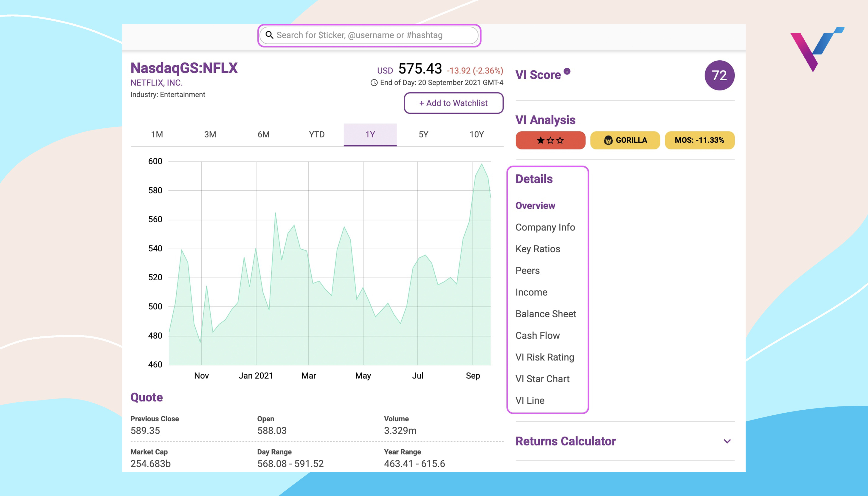Open the Peers section
Viewport: 868px width, 496px height.
pos(527,271)
